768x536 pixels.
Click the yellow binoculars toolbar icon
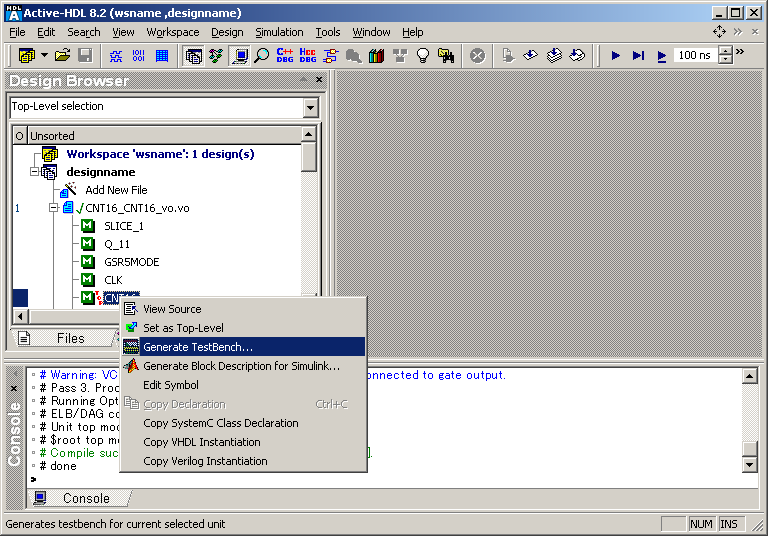(x=446, y=55)
